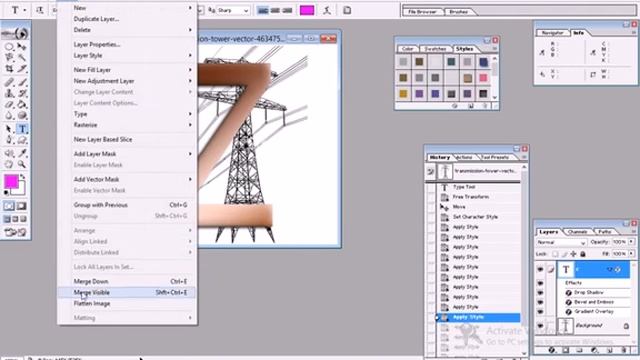Choose Duplicate Layer... menu item
The image size is (640, 360).
[x=127, y=19]
